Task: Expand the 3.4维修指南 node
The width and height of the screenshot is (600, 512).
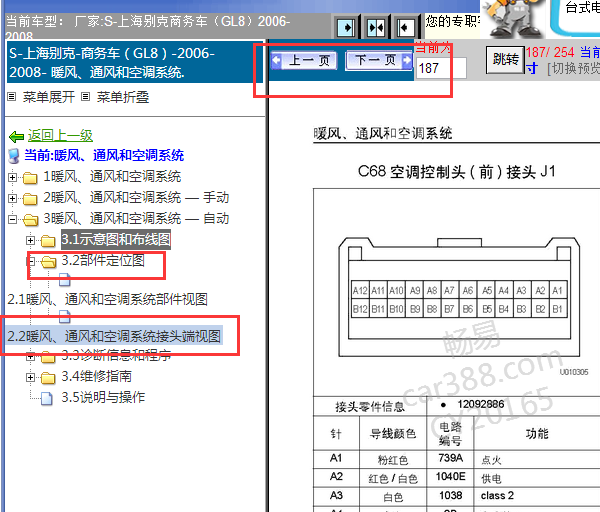Action: point(30,378)
